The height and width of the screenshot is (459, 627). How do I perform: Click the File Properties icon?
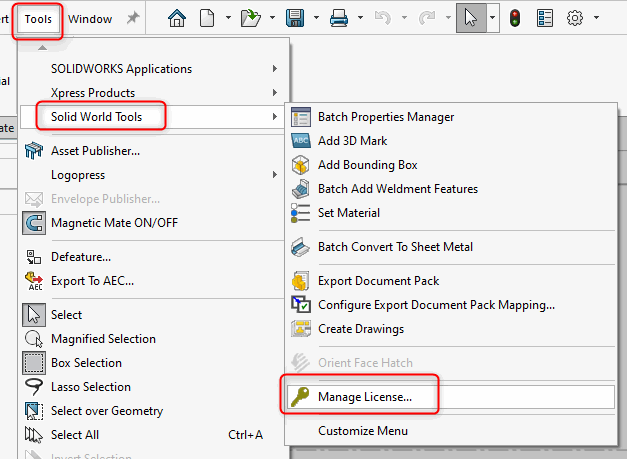(x=544, y=18)
